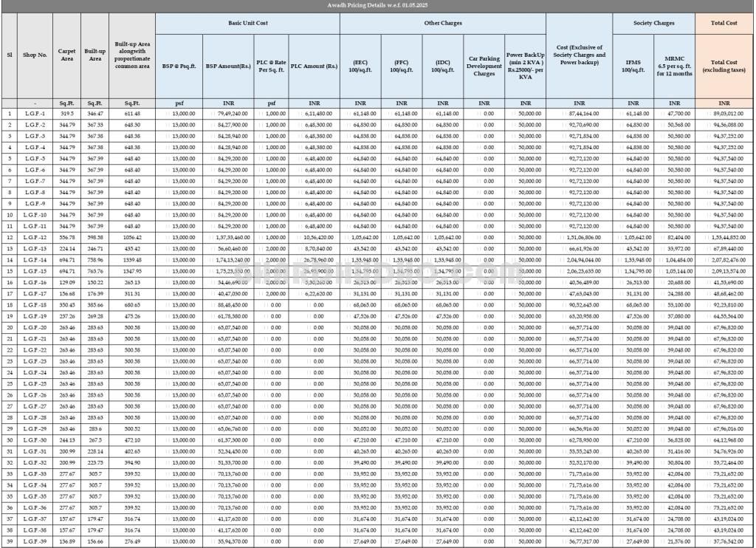The height and width of the screenshot is (548, 756).
Task: Click 'Car Parking Development Charges' header
Action: [484, 66]
